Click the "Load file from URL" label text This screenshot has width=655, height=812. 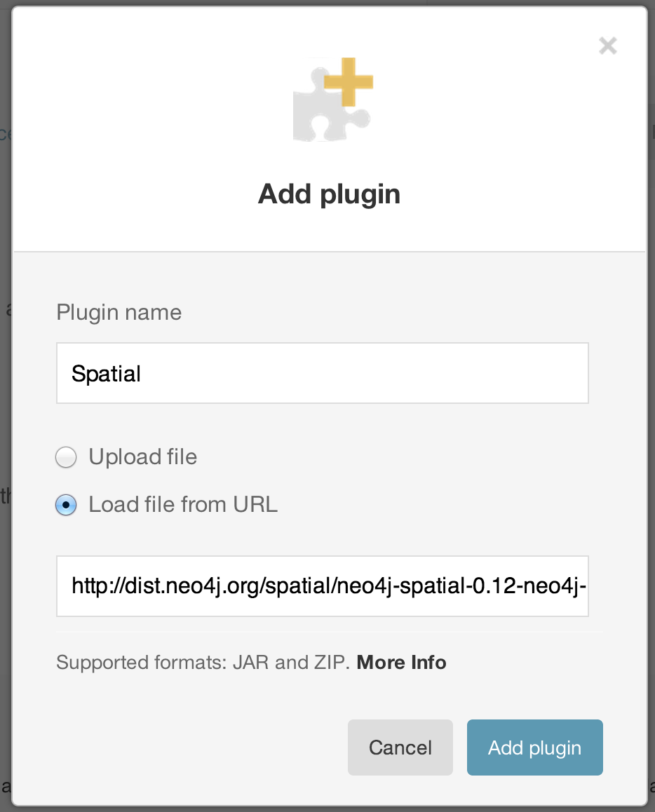click(x=183, y=504)
